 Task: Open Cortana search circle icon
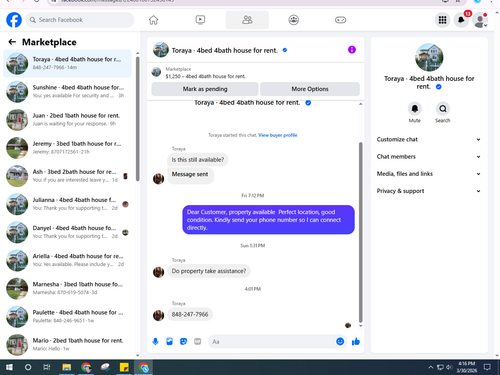28,367
